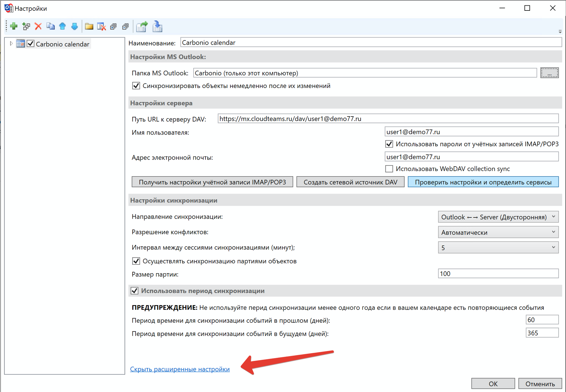Click the username input field
Viewport: 566px width, 392px height.
471,132
